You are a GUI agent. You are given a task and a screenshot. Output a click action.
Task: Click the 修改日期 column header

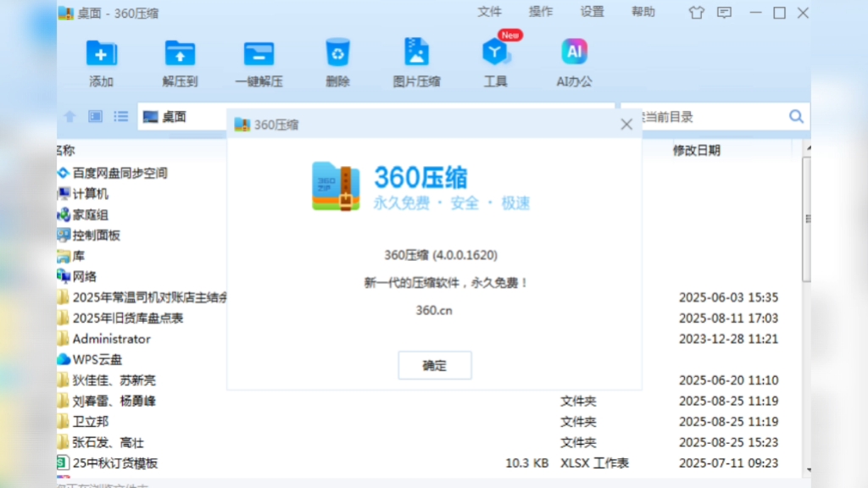coord(697,151)
